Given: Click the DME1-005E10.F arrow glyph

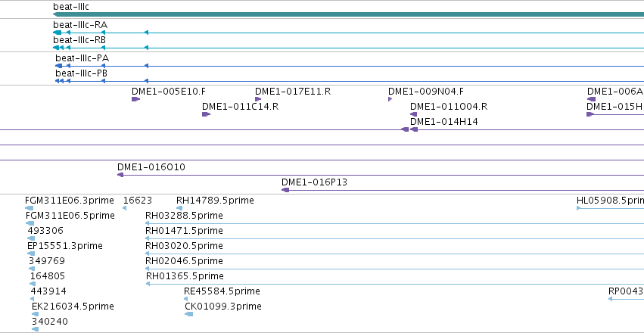Looking at the screenshot, I should click(136, 99).
